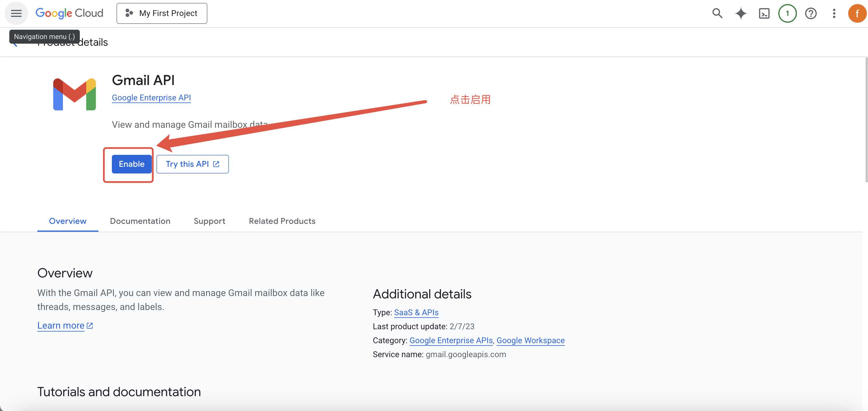The image size is (868, 411).
Task: Click the Additional details heading
Action: 422,294
